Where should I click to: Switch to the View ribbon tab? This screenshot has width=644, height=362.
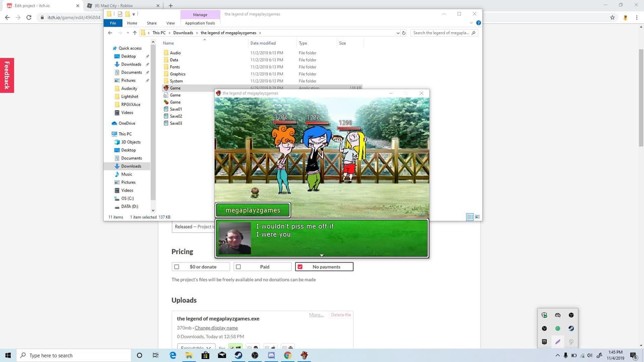(x=171, y=23)
